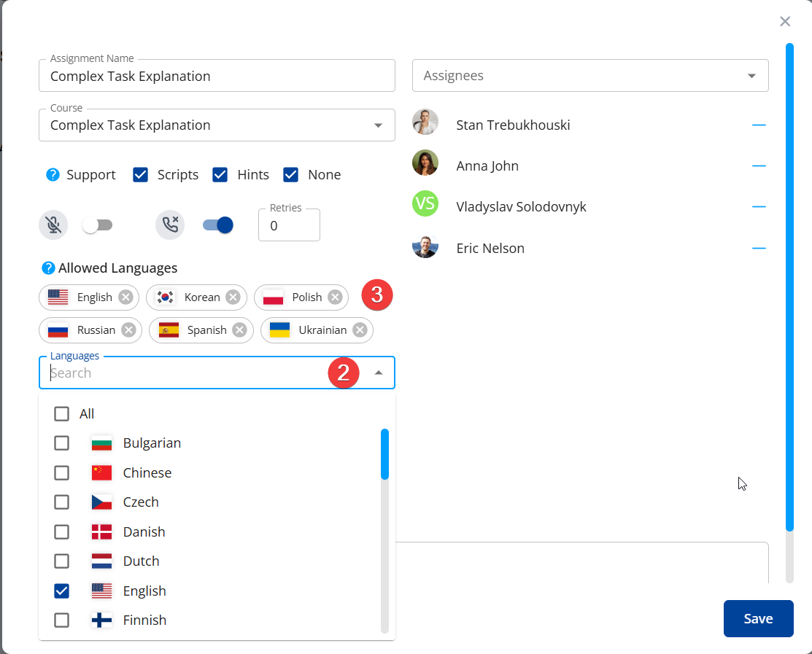Delete the Polish language chip
The width and height of the screenshot is (812, 654).
[335, 297]
